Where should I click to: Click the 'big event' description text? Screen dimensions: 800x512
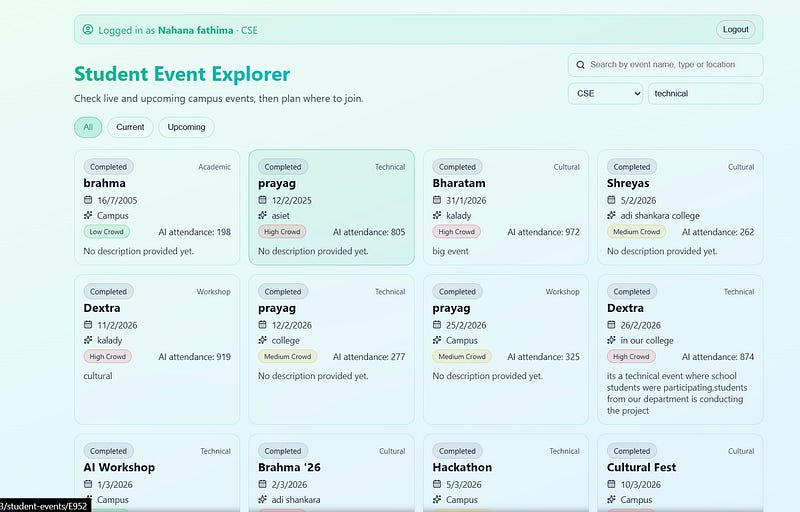point(450,251)
